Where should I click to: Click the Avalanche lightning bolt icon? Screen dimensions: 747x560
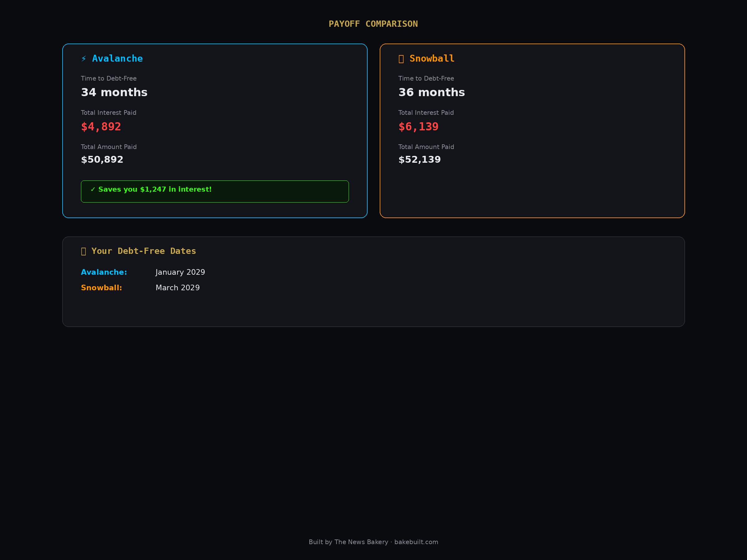point(84,59)
